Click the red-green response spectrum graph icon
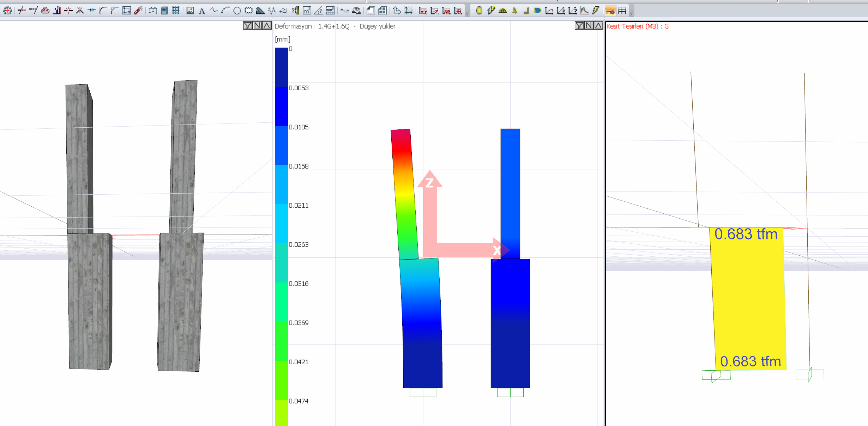868x426 pixels. [x=584, y=11]
